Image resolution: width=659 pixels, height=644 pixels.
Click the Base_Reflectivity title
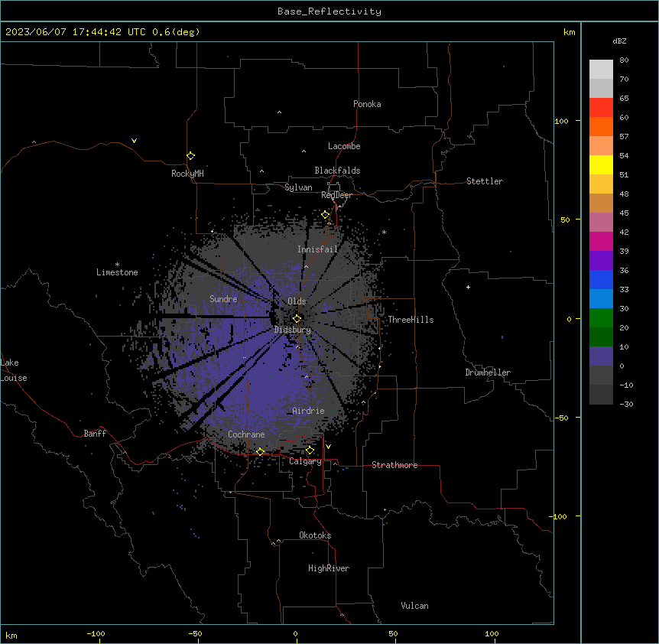coord(329,11)
